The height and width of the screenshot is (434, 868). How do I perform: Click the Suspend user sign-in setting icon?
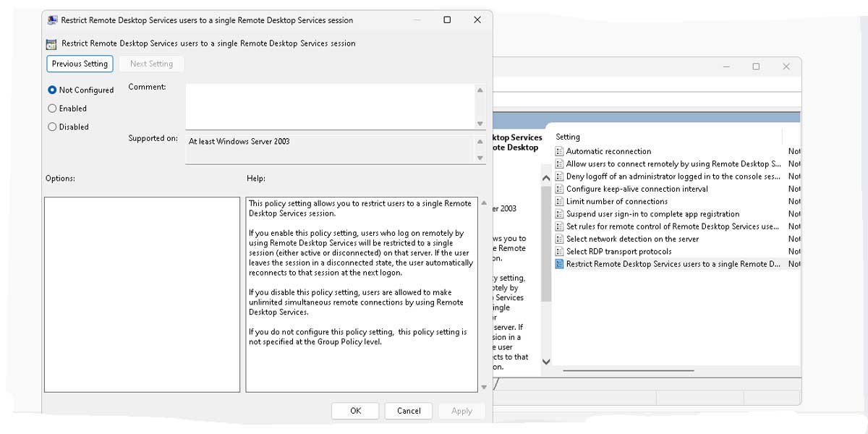560,213
